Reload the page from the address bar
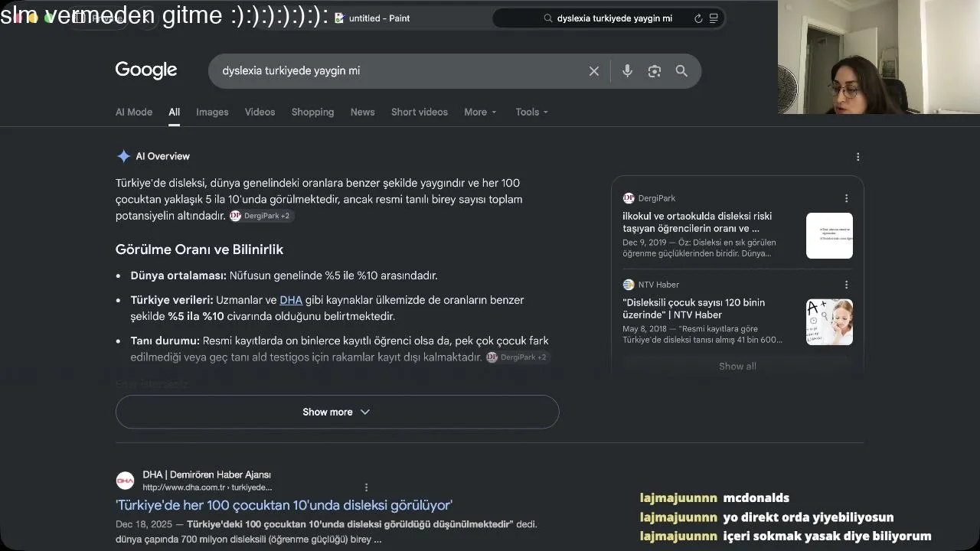Image resolution: width=980 pixels, height=551 pixels. (x=698, y=18)
